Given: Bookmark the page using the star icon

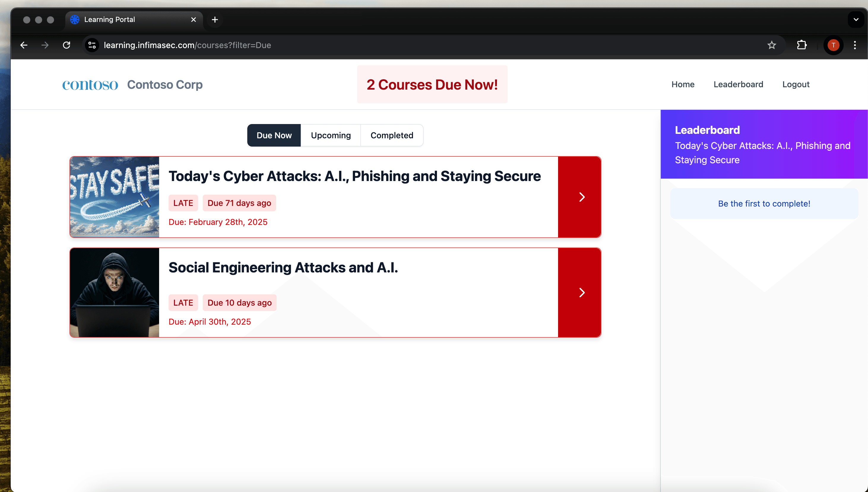Looking at the screenshot, I should (x=772, y=45).
